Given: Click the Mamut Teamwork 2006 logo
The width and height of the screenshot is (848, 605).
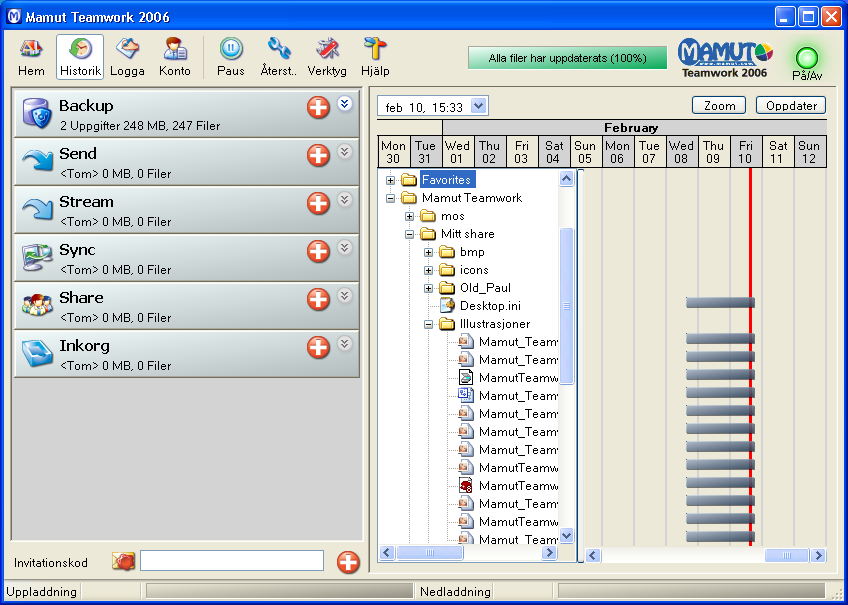Looking at the screenshot, I should pos(725,58).
